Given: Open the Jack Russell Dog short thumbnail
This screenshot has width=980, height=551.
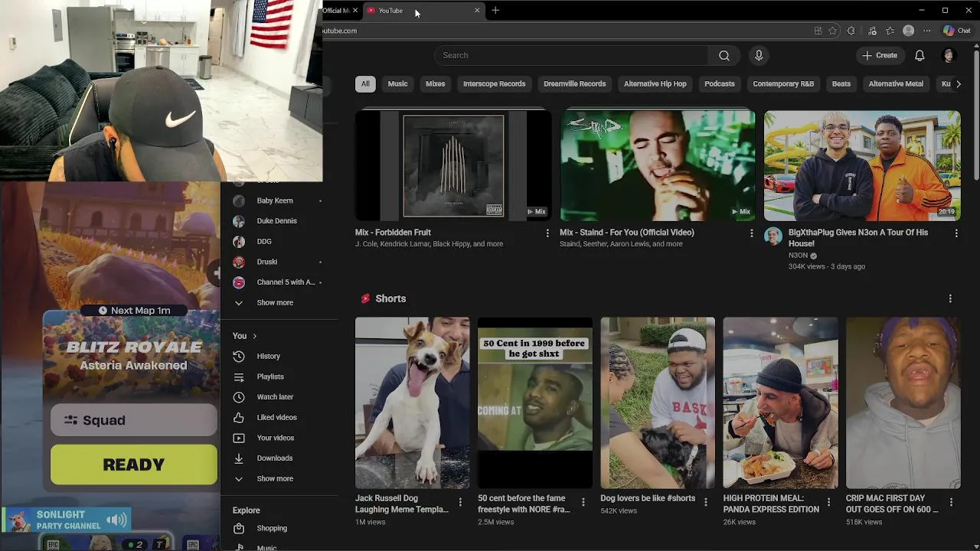Looking at the screenshot, I should 412,403.
